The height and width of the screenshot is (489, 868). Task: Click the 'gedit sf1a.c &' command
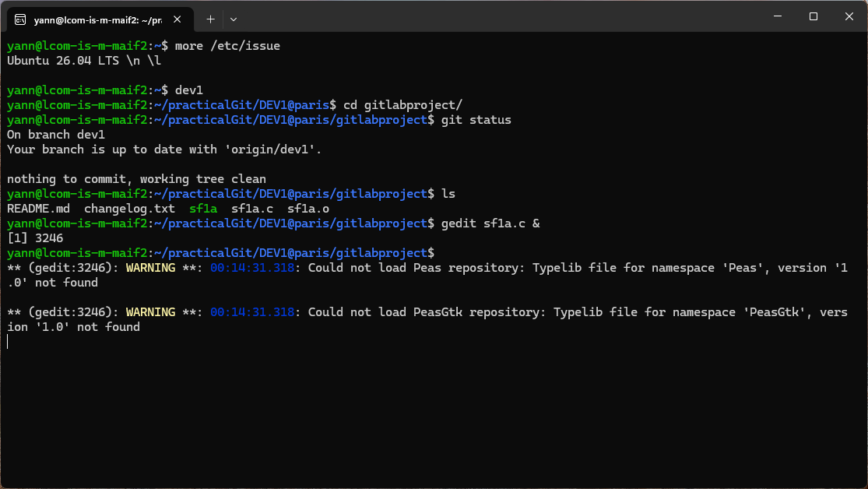(490, 223)
